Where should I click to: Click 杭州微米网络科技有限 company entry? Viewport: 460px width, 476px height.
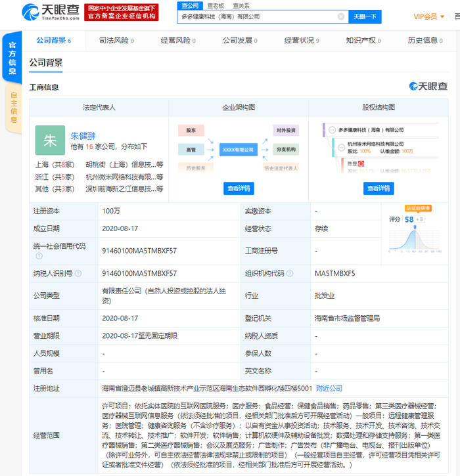point(124,177)
